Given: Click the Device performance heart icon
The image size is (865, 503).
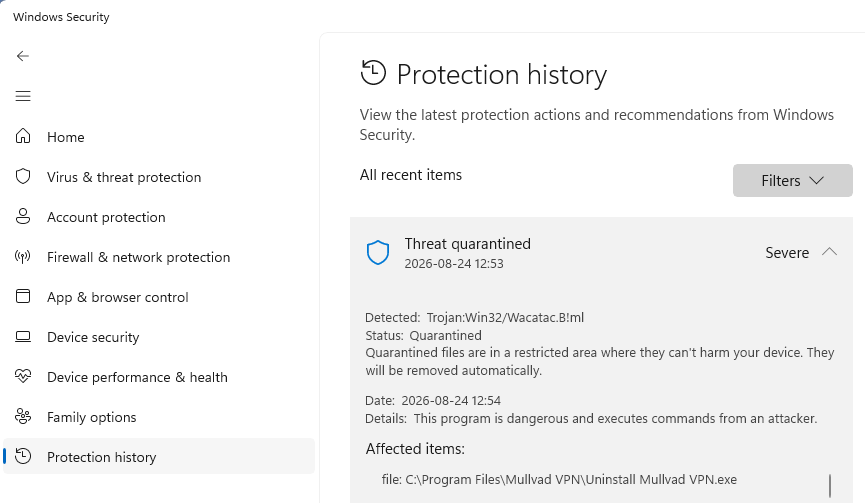Looking at the screenshot, I should pos(23,376).
